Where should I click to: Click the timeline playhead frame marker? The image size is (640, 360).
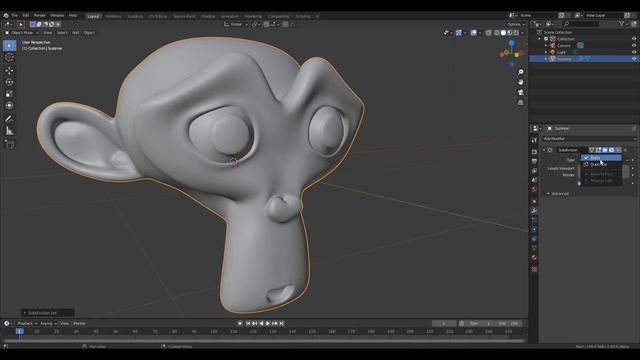click(x=19, y=331)
